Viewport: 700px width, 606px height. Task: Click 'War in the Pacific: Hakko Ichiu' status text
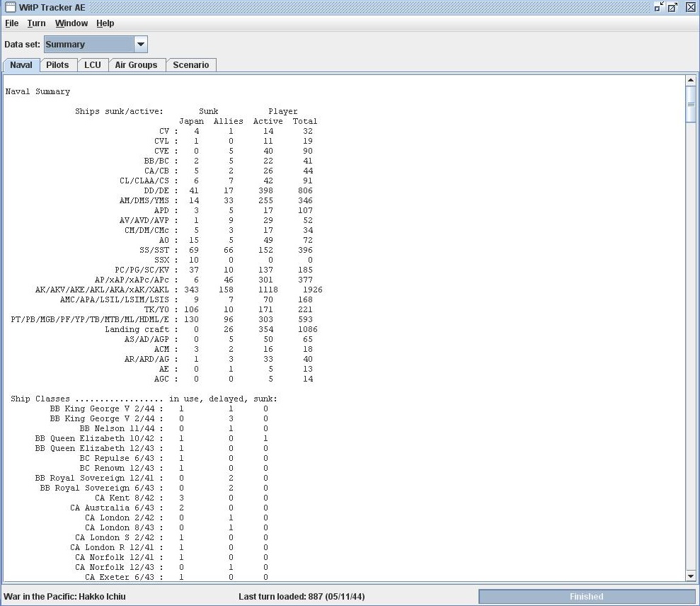point(64,597)
